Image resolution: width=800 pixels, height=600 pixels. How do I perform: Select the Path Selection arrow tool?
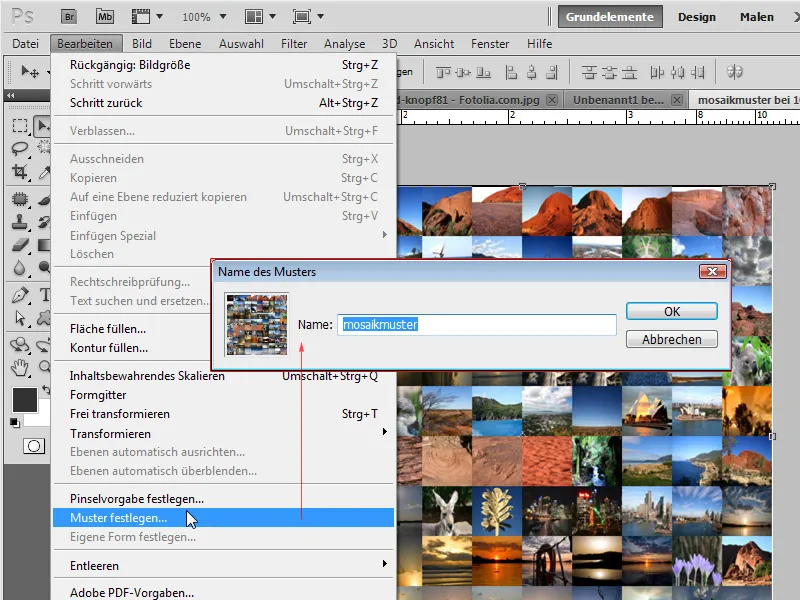[20, 318]
